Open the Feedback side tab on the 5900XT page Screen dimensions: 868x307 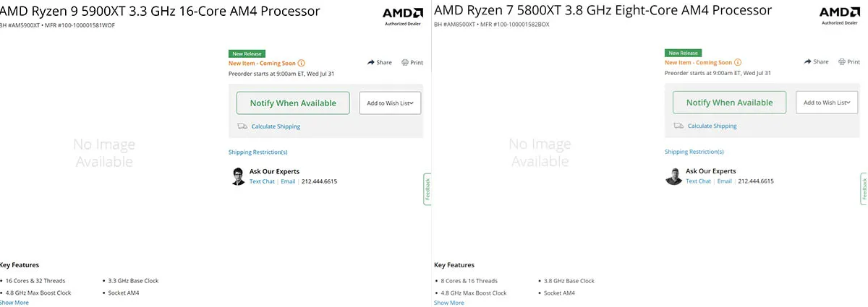pos(427,189)
